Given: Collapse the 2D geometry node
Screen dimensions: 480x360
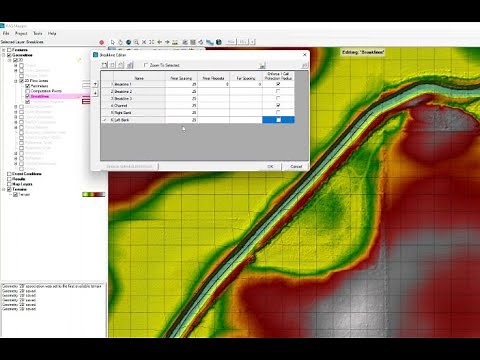Looking at the screenshot, I should pos(10,60).
